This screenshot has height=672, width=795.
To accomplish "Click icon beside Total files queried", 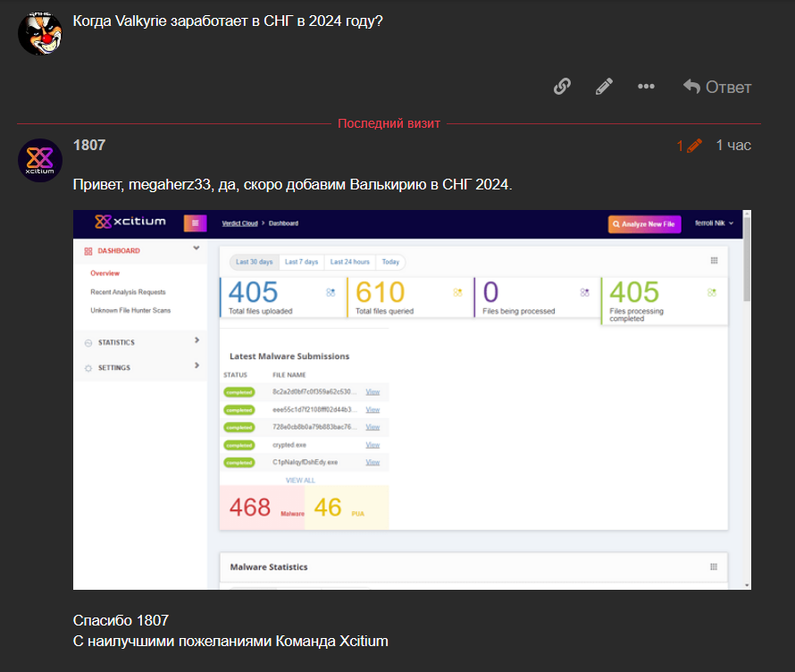I will pyautogui.click(x=457, y=292).
